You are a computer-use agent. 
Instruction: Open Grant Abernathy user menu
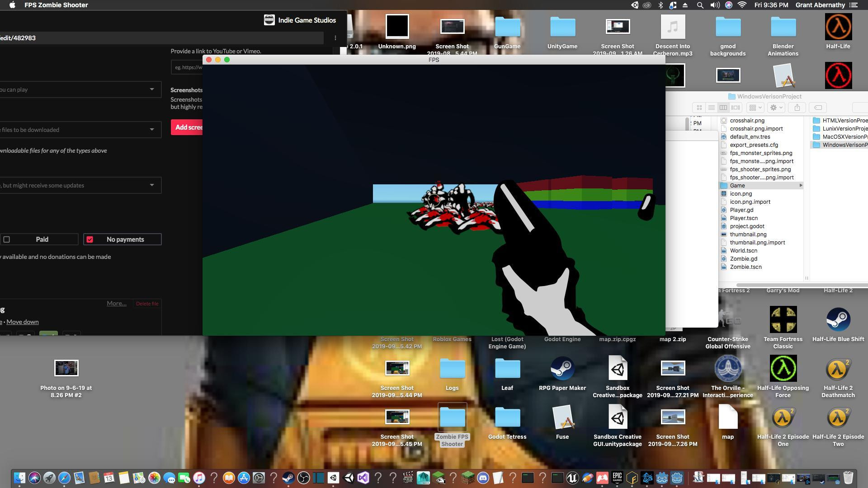tap(820, 5)
